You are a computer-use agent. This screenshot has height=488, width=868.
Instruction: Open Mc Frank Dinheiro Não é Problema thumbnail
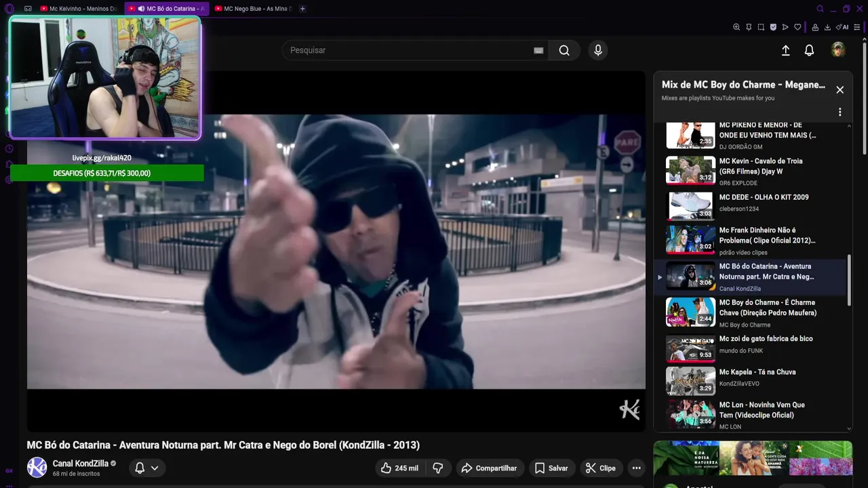[x=690, y=239]
